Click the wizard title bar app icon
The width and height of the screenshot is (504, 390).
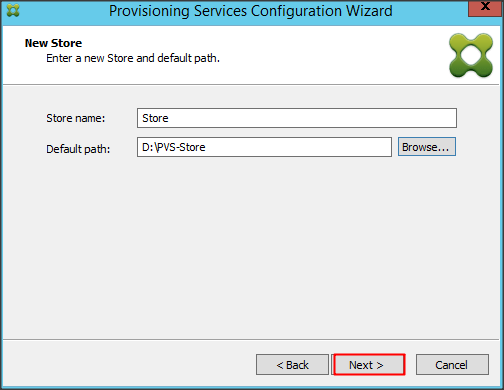(x=13, y=11)
